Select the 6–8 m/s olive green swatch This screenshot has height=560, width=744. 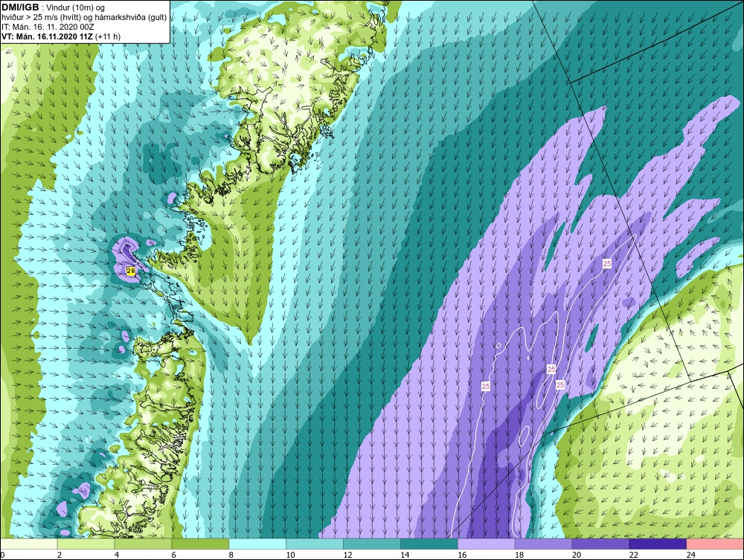pos(200,544)
